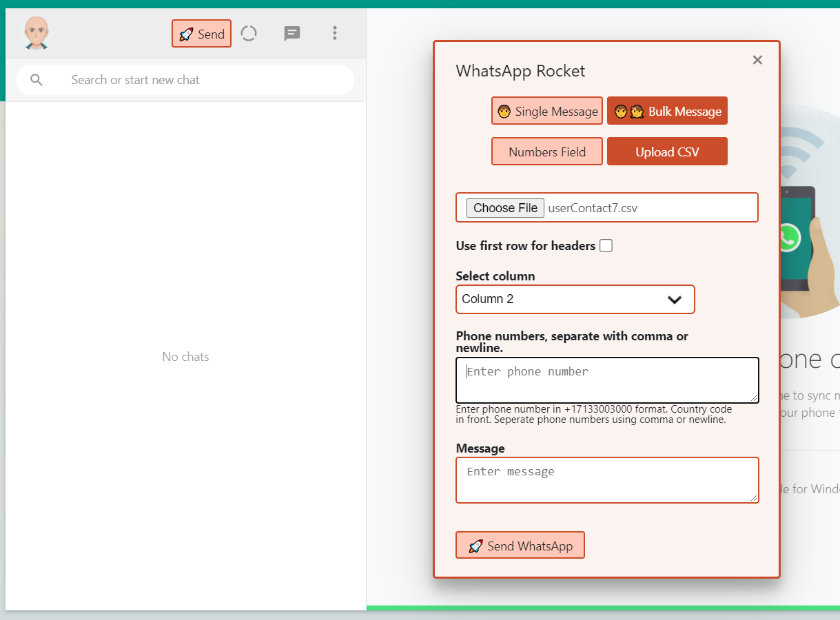This screenshot has width=840, height=620.
Task: Click the Use first row for headers label
Action: tap(526, 246)
